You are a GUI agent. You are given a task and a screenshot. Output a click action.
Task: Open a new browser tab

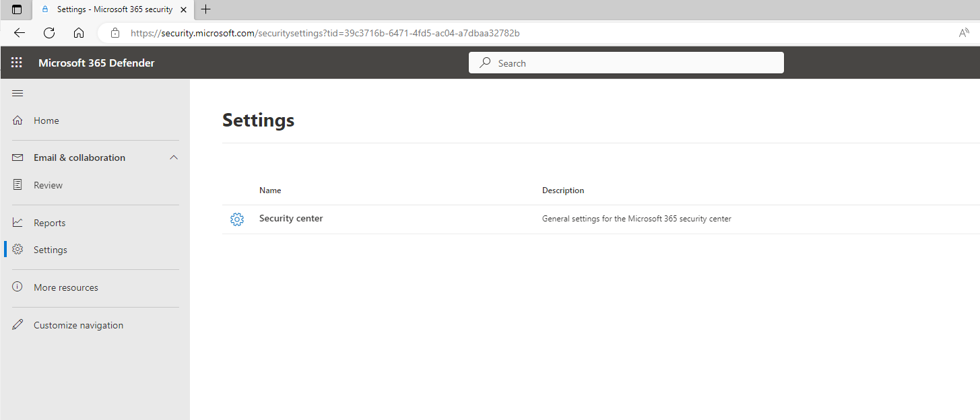(x=206, y=9)
